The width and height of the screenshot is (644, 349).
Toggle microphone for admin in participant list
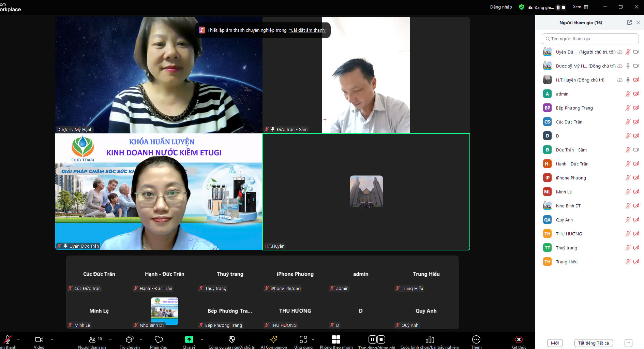(628, 94)
